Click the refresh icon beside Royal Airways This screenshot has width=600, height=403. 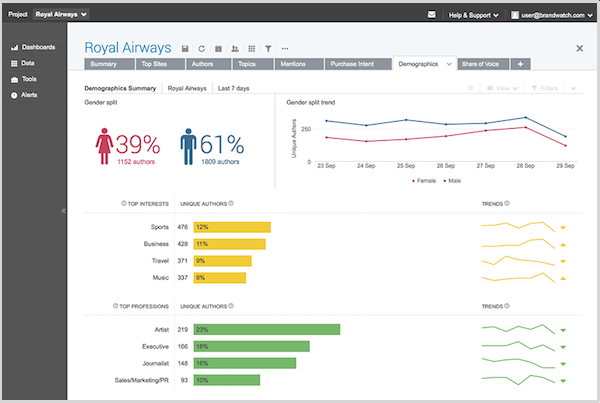[202, 49]
